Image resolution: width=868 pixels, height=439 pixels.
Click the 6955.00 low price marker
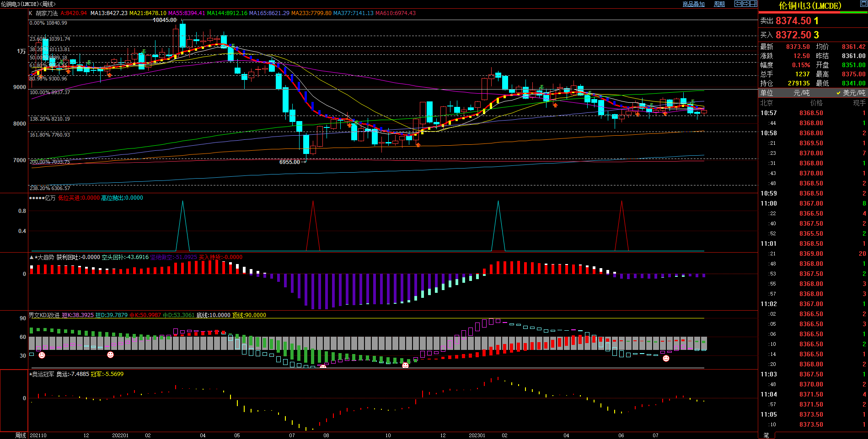click(289, 162)
